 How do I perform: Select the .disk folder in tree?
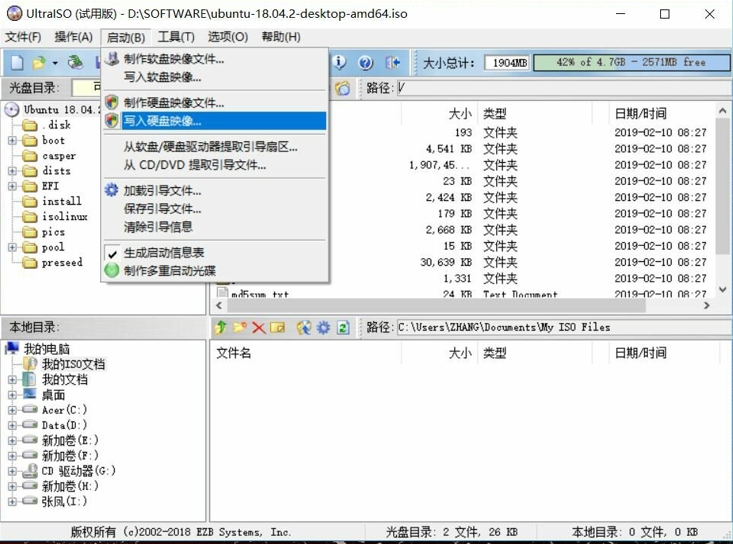pos(56,125)
